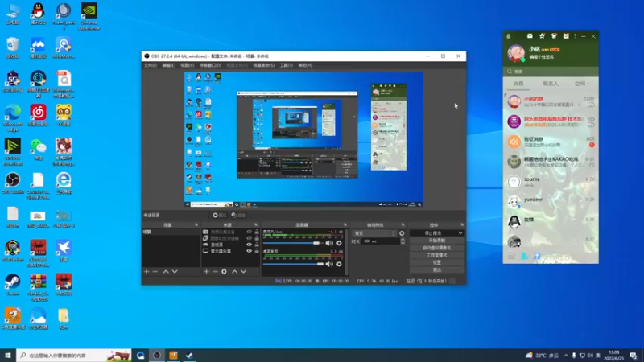
Task: Open the Help menu in OBS
Action: click(x=305, y=65)
